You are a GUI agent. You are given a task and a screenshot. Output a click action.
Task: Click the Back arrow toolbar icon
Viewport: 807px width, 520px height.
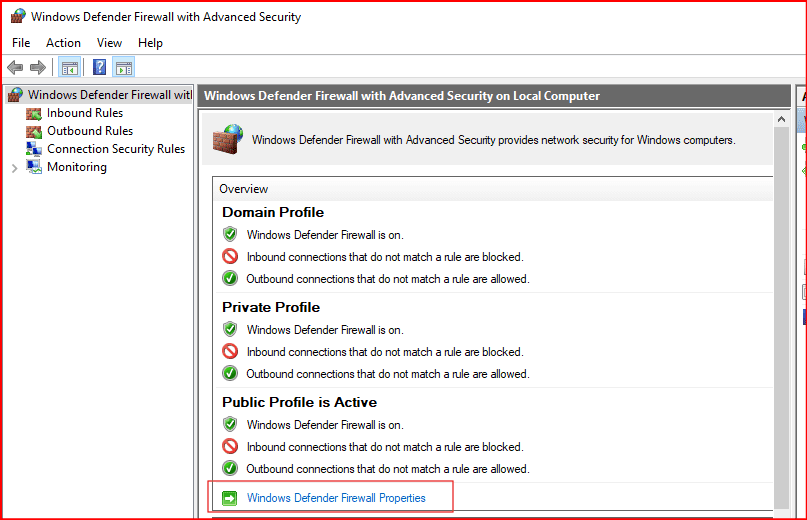coord(15,68)
